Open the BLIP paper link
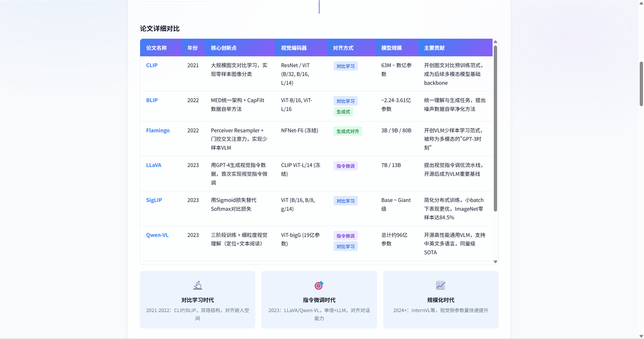This screenshot has width=644, height=339. 152,100
